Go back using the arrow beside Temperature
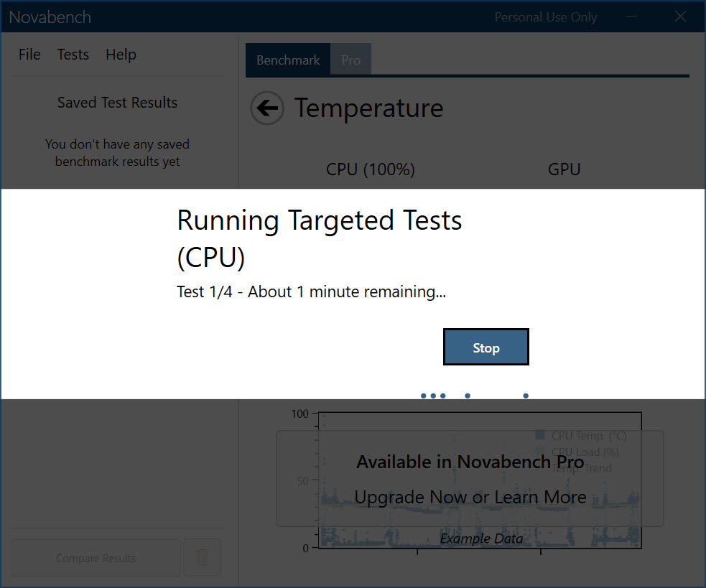The width and height of the screenshot is (706, 588). point(267,108)
